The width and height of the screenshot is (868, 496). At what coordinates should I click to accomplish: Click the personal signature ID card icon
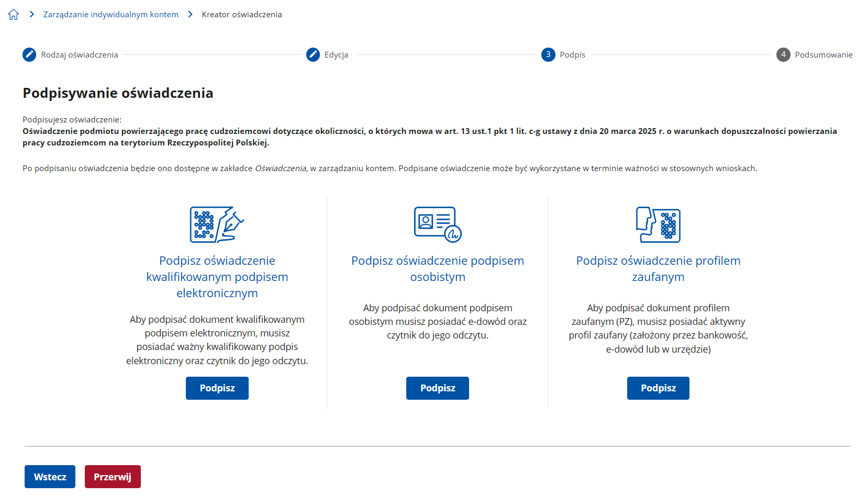tap(438, 224)
